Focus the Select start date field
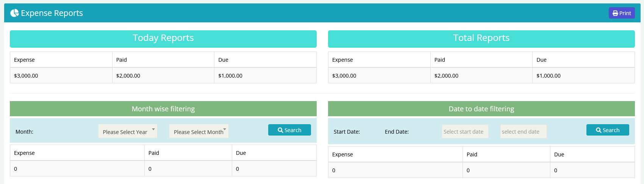The width and height of the screenshot is (644, 184). 465,132
